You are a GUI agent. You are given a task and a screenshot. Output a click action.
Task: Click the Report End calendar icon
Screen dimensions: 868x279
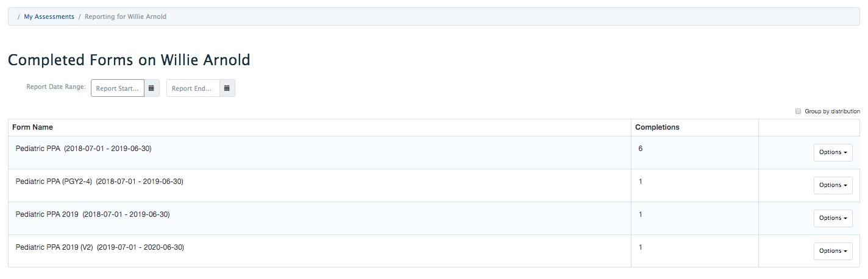[227, 88]
